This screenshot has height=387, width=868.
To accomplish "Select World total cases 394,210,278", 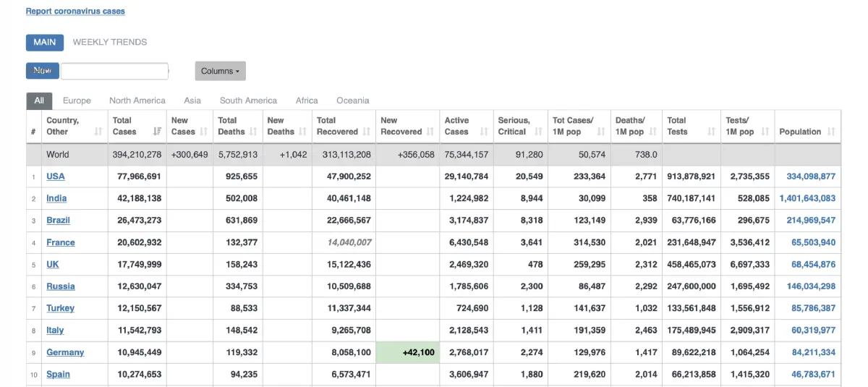I will point(137,154).
